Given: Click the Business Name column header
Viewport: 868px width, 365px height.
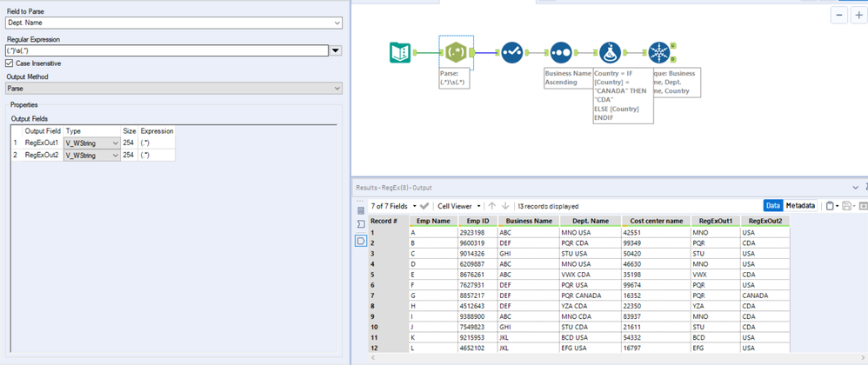Looking at the screenshot, I should (x=528, y=221).
